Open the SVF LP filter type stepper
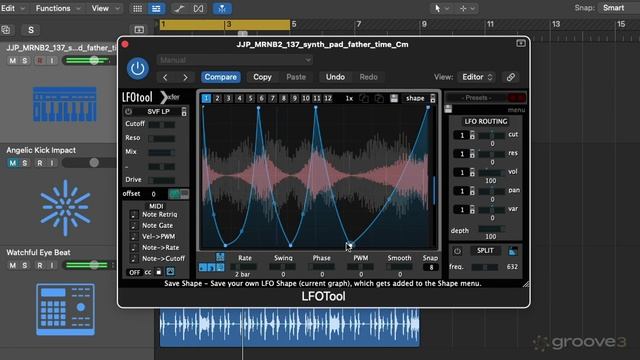This screenshot has height=360, width=640. point(184,111)
